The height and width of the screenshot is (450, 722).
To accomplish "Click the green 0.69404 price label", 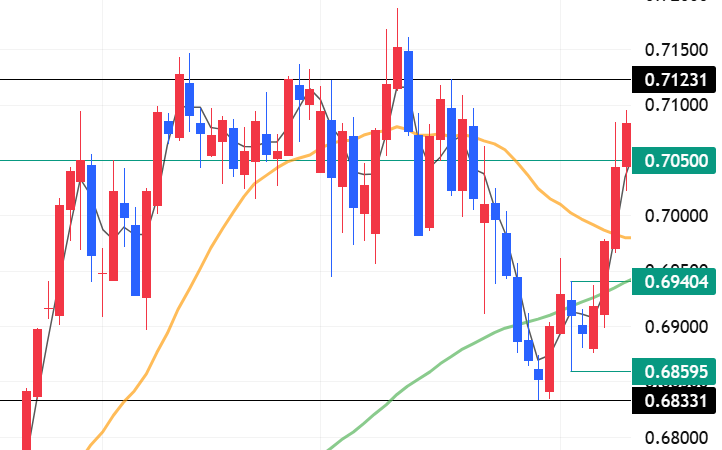I will (x=676, y=281).
